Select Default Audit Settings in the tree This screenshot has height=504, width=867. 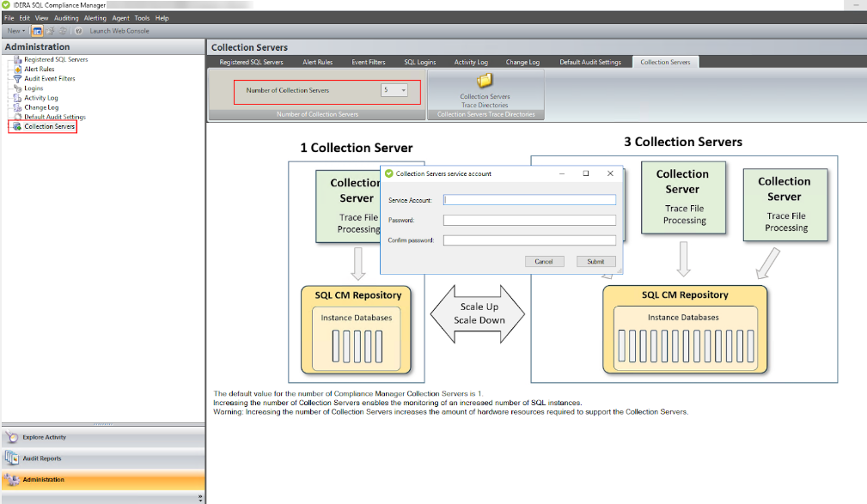55,117
